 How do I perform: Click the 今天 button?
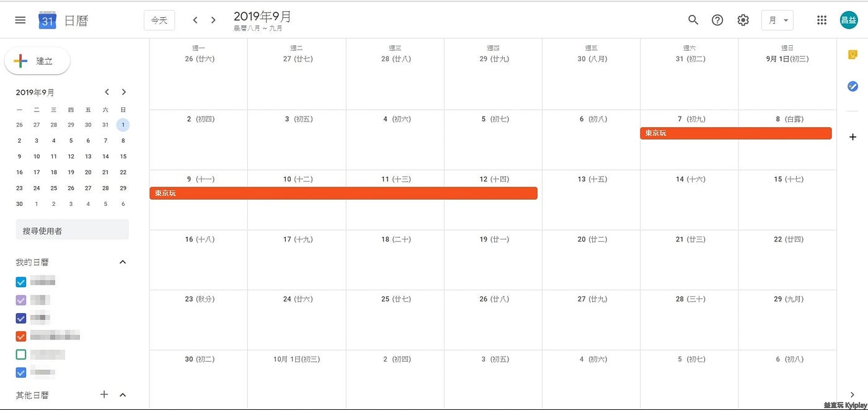pos(159,20)
